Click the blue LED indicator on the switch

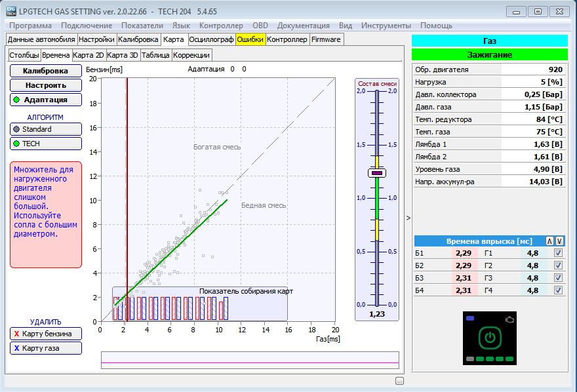point(470,318)
